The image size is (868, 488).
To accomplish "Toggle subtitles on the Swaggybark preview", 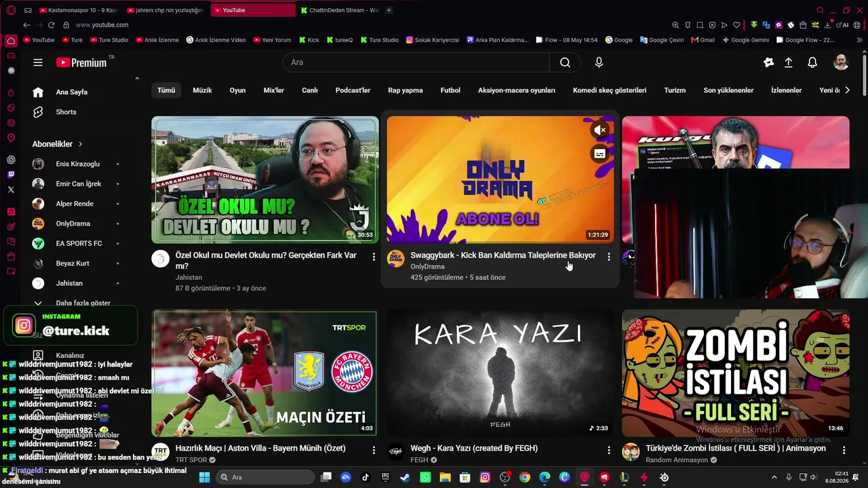I will pos(599,154).
